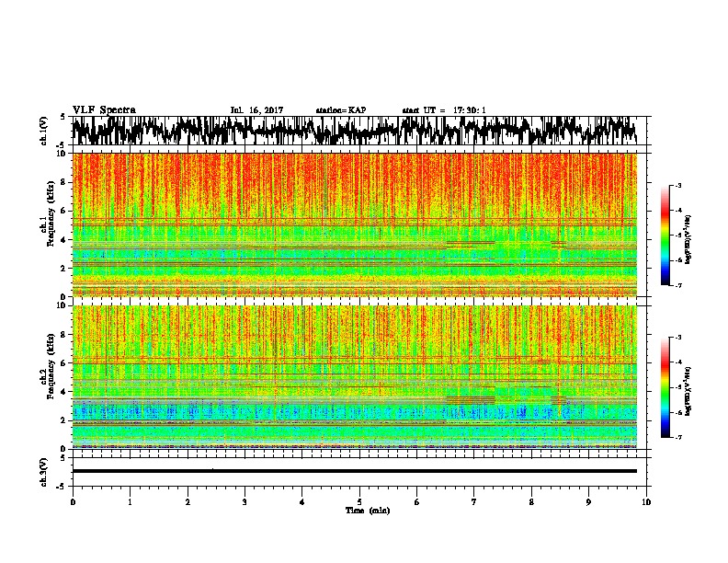The height and width of the screenshot is (563, 728).
Task: Click the ch.2 colorbar's log(PSD) unit label
Action: click(x=688, y=391)
